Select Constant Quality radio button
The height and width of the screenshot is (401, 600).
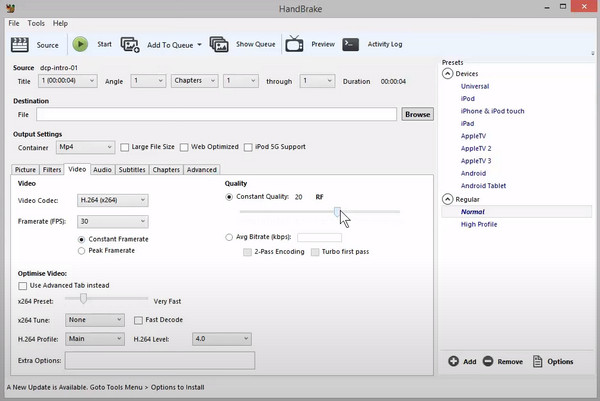(x=229, y=197)
